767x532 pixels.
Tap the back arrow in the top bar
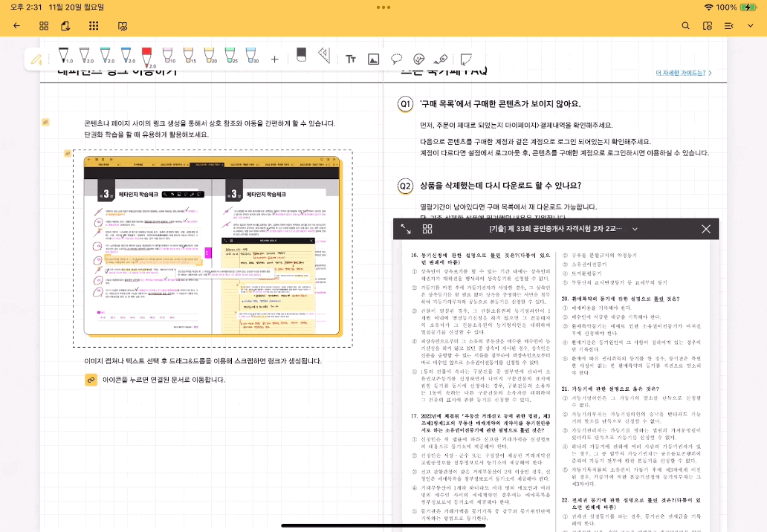[x=16, y=26]
